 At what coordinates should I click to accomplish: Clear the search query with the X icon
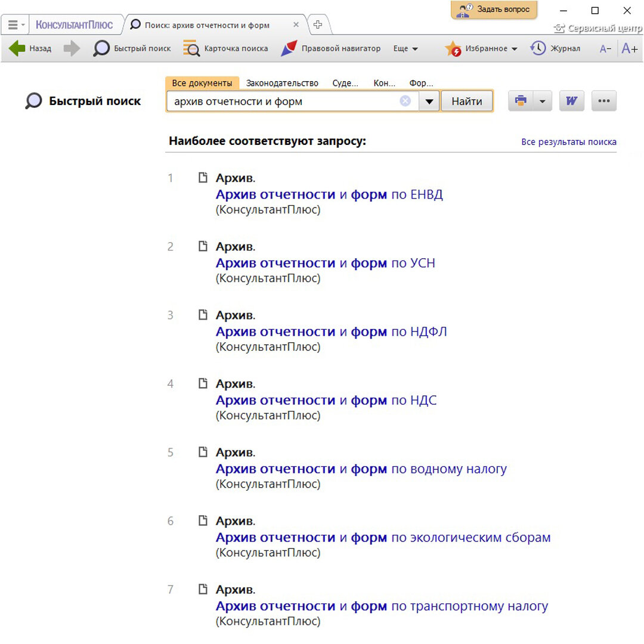[x=405, y=101]
